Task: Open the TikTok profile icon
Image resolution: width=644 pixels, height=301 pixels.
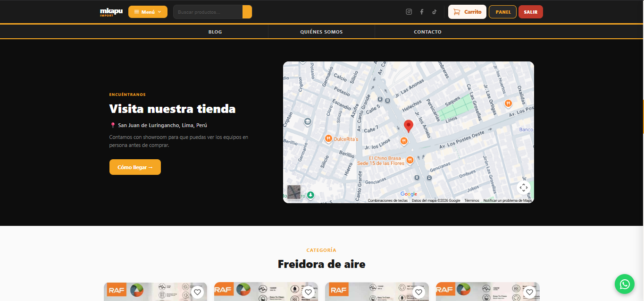Action: point(435,12)
